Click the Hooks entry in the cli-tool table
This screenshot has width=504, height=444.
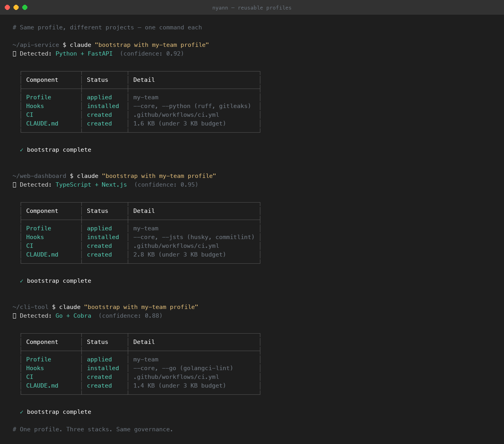coord(35,368)
